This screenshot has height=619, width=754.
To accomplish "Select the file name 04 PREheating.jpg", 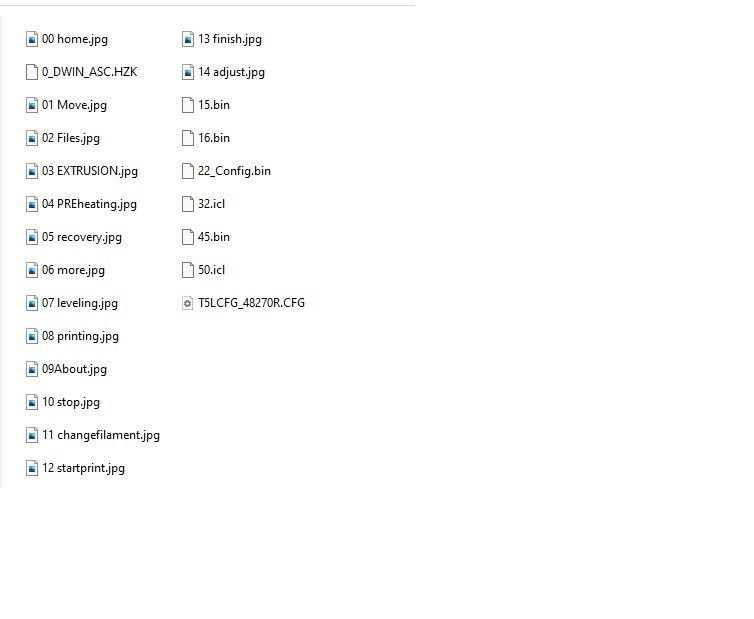I will pyautogui.click(x=89, y=204).
